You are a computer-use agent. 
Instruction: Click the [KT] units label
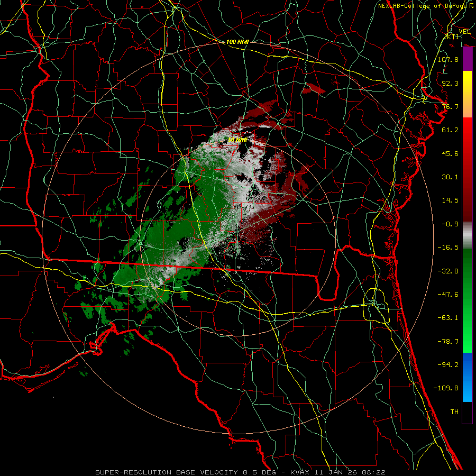pyautogui.click(x=452, y=36)
